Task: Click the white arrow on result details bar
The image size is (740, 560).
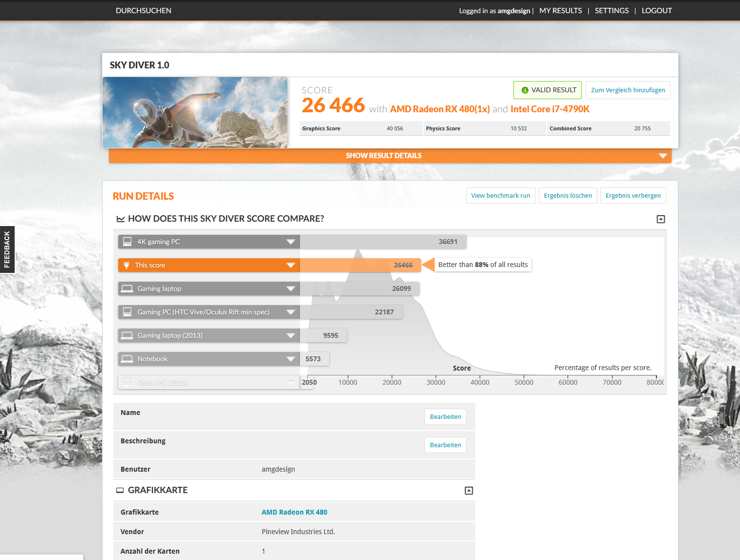Action: pyautogui.click(x=663, y=156)
